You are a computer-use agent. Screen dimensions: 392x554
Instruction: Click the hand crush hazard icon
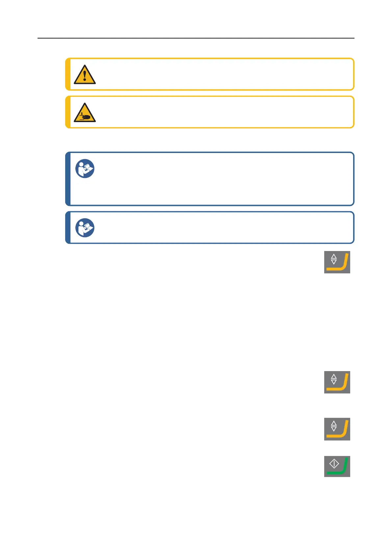pos(85,113)
